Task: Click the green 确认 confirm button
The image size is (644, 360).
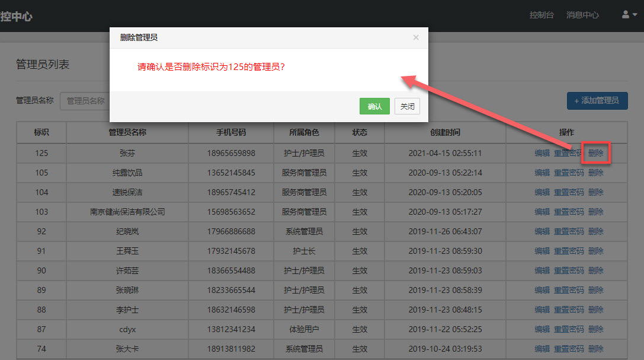Action: pos(374,106)
